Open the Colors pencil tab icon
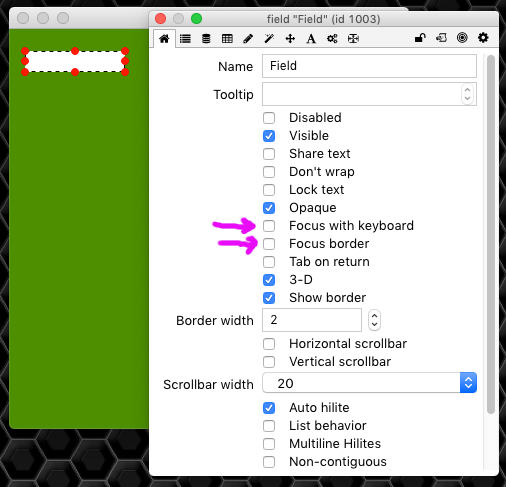 click(x=248, y=39)
